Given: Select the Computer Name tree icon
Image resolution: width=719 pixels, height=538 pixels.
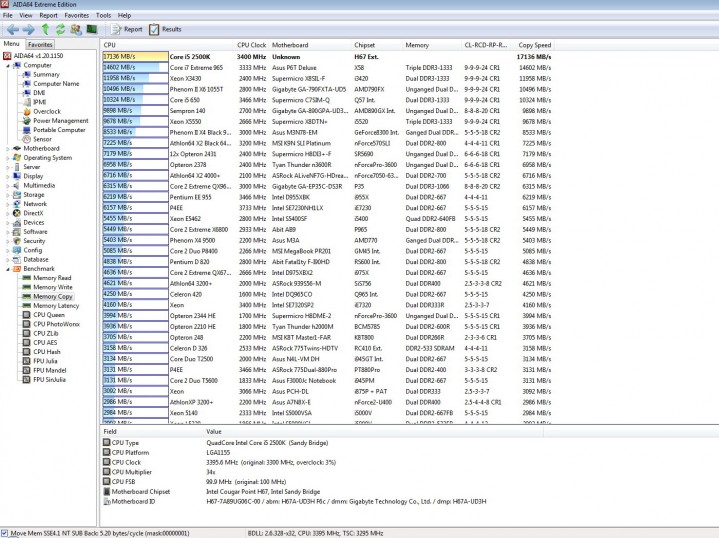Looking at the screenshot, I should point(27,83).
